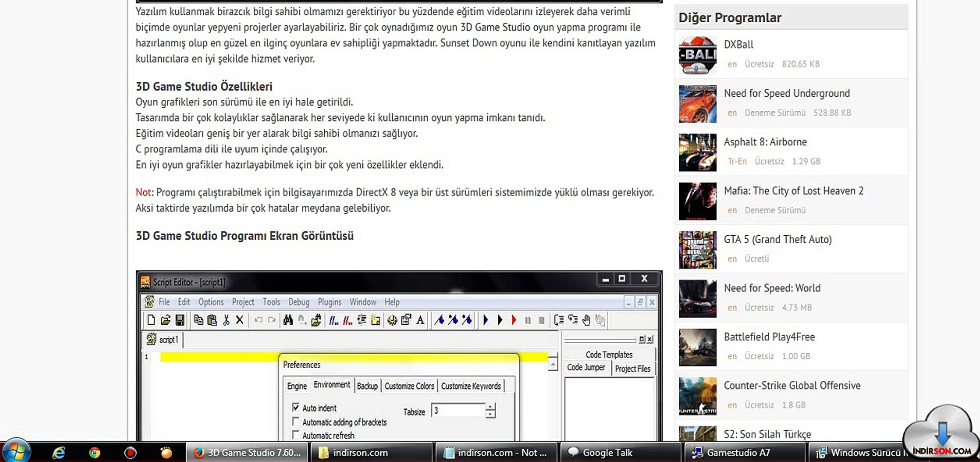This screenshot has width=980, height=462.
Task: Enable Automatic adding of brackets
Action: pos(296,421)
